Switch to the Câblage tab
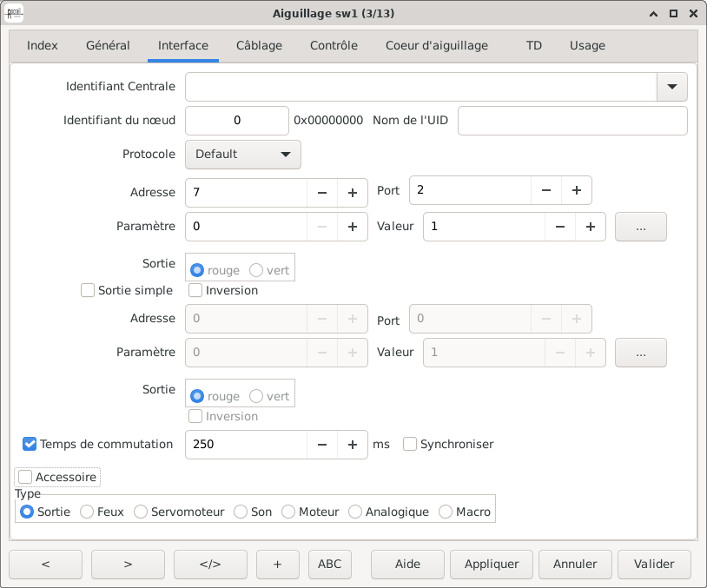 click(259, 46)
